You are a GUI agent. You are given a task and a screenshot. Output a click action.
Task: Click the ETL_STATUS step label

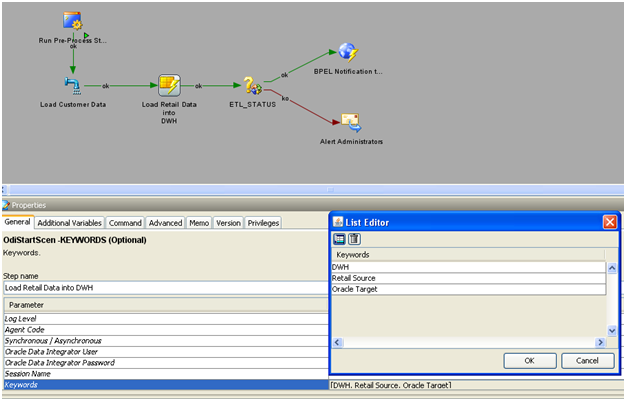click(x=253, y=104)
